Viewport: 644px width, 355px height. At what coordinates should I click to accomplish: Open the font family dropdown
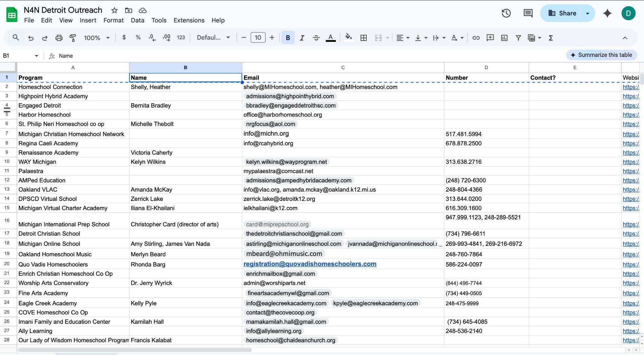coord(213,37)
